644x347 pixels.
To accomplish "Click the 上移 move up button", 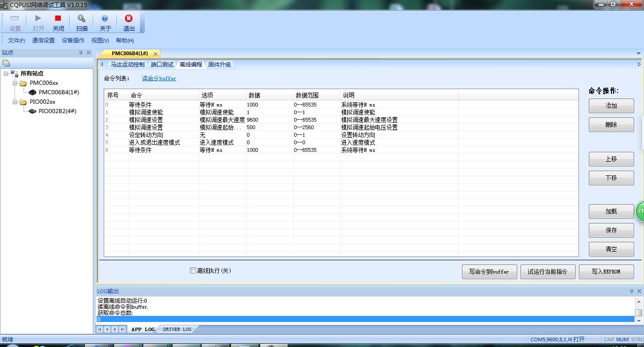I will [611, 159].
